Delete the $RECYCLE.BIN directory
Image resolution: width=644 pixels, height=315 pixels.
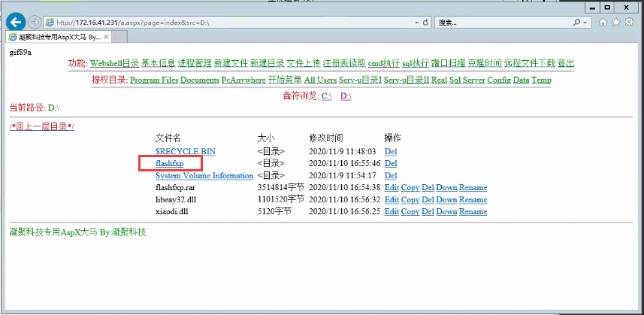tap(390, 151)
